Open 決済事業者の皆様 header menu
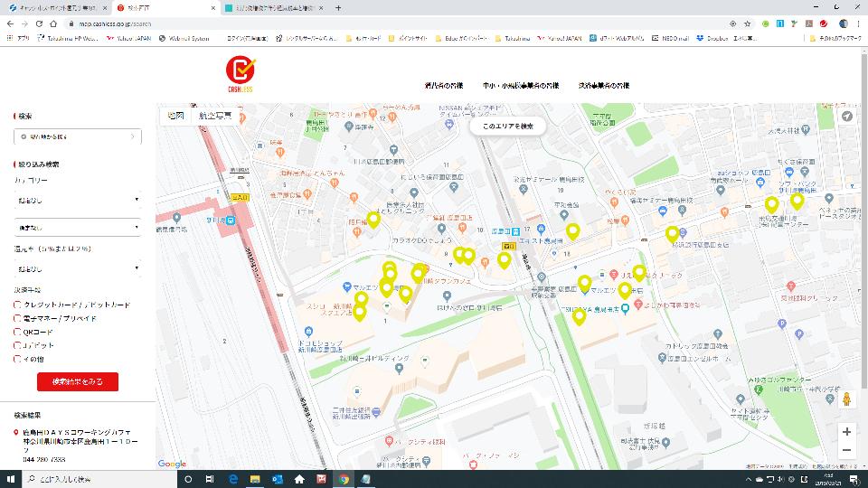The height and width of the screenshot is (488, 868). 604,86
